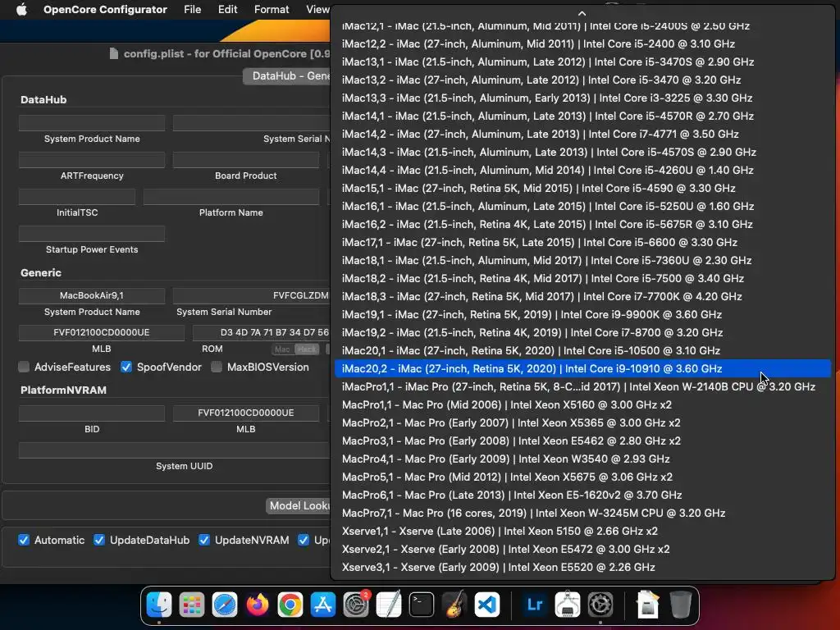
Task: Open System Information chip icon in dock
Action: pos(568,605)
